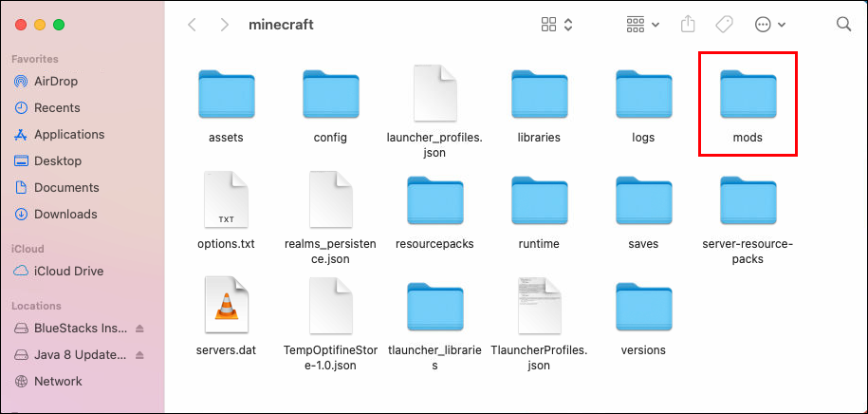
Task: Select the TlauncherProfiles.json file icon
Action: tap(539, 306)
